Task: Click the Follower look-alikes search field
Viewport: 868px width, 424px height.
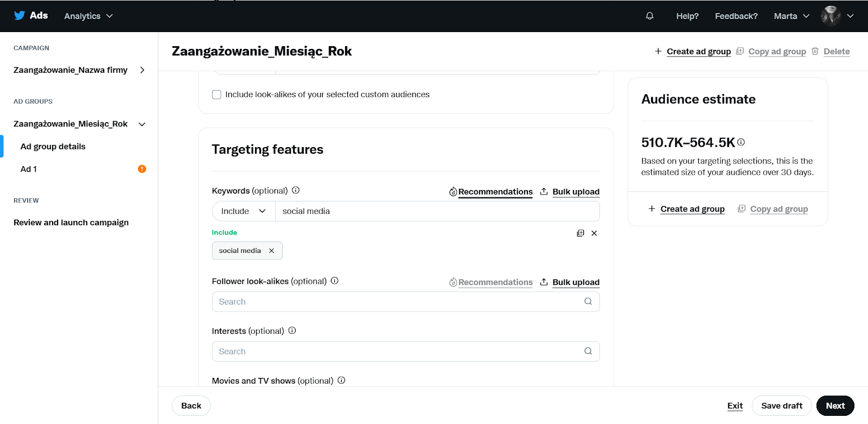Action: pos(406,302)
